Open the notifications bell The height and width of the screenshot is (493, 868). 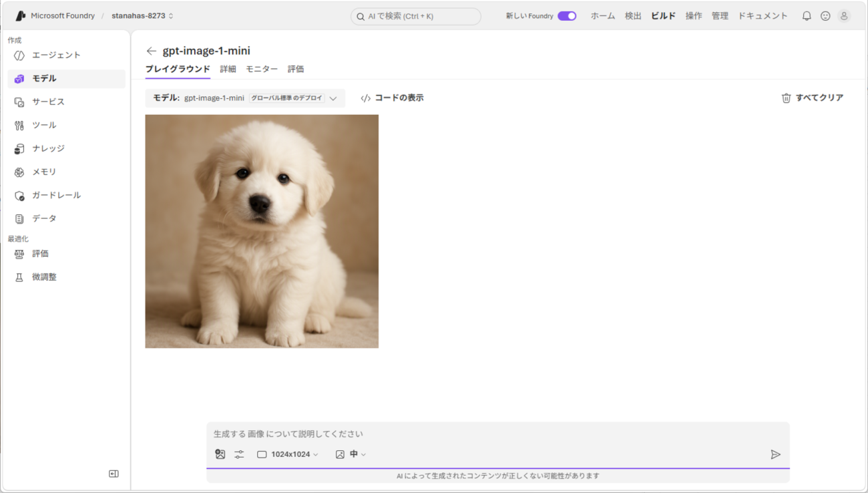807,16
